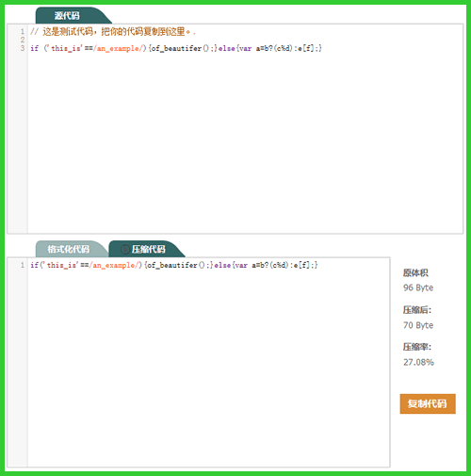
Task: Click the 压缩后 label
Action: coord(417,310)
